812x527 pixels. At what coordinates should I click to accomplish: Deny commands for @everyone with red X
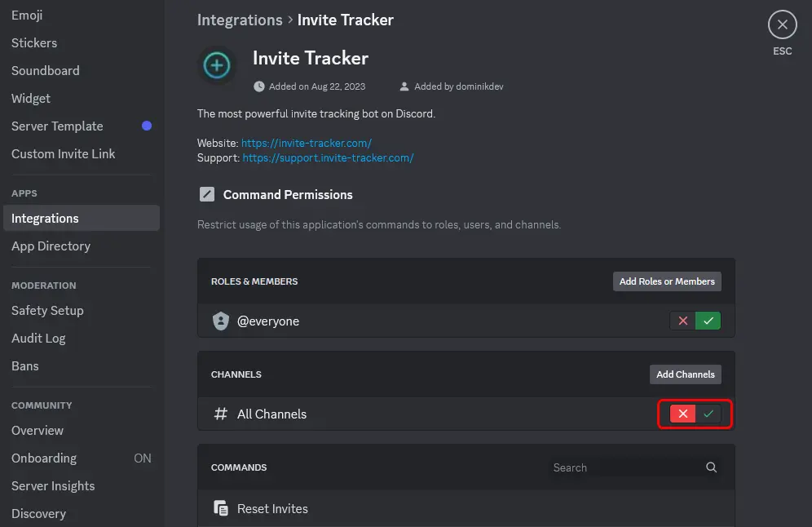[x=682, y=321]
